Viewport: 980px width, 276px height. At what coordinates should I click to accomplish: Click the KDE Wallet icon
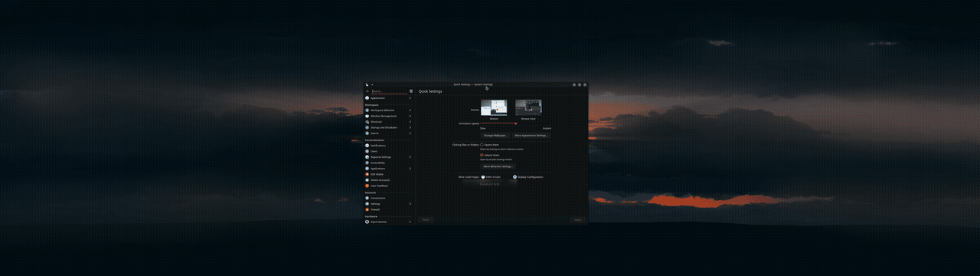coord(367,174)
